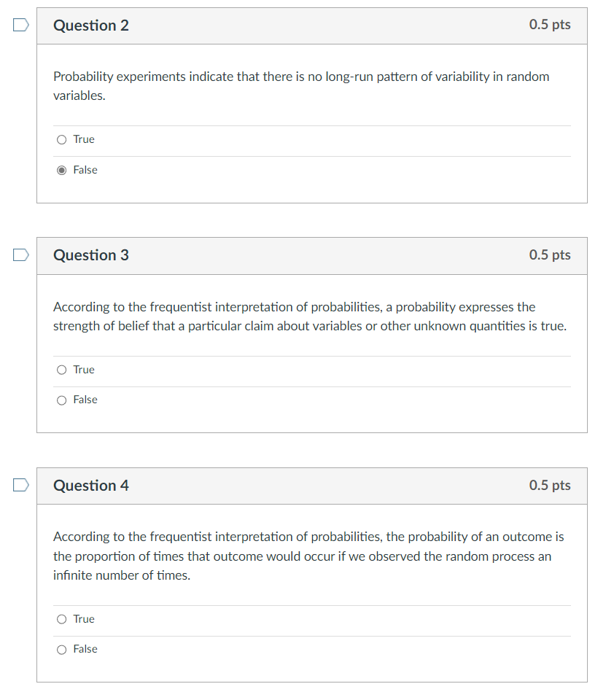Click the bookmark marker beside Question 2
The width and height of the screenshot is (614, 700).
coord(20,24)
